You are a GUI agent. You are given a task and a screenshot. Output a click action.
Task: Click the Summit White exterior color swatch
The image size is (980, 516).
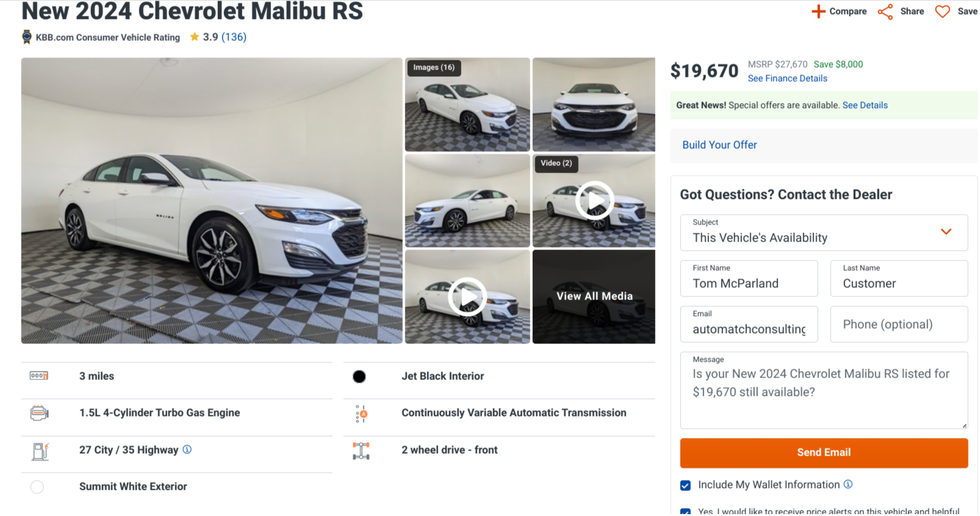[37, 487]
